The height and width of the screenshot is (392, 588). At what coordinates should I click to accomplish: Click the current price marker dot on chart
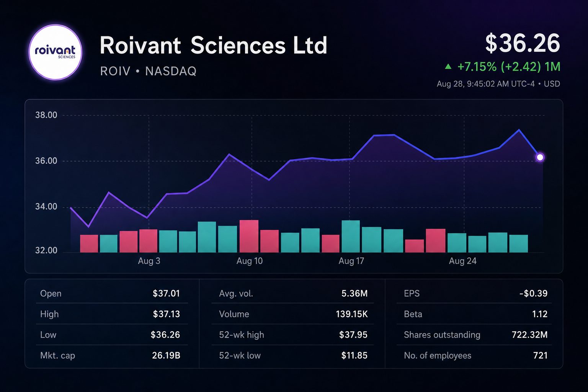tap(540, 157)
